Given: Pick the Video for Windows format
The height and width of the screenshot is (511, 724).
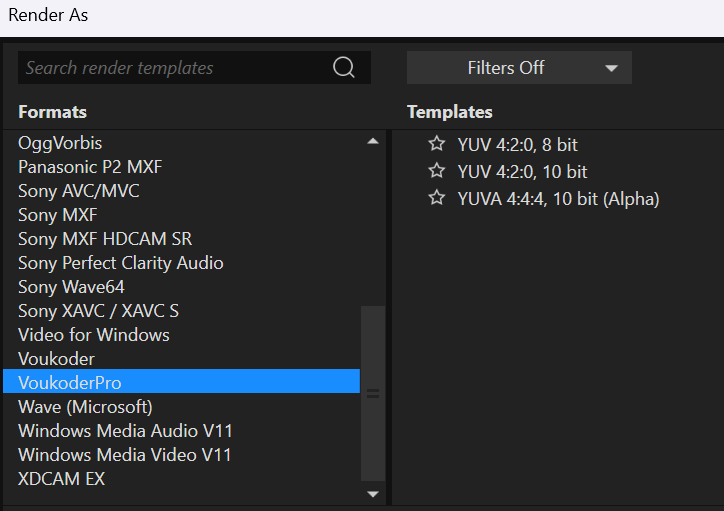Looking at the screenshot, I should (x=94, y=335).
